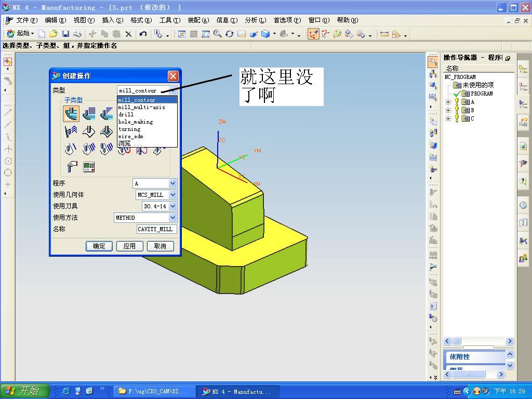Undo the last action
Viewport: 532px width, 399px height.
pos(143,34)
